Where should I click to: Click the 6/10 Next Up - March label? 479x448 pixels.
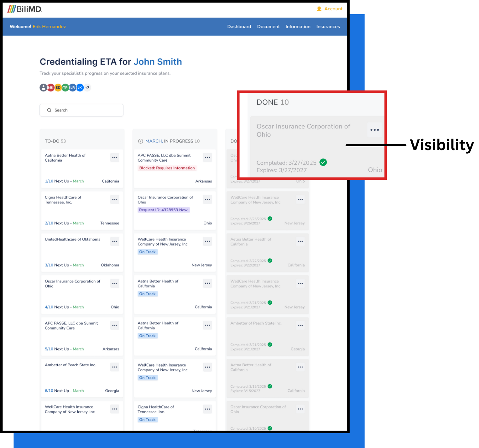click(x=64, y=391)
